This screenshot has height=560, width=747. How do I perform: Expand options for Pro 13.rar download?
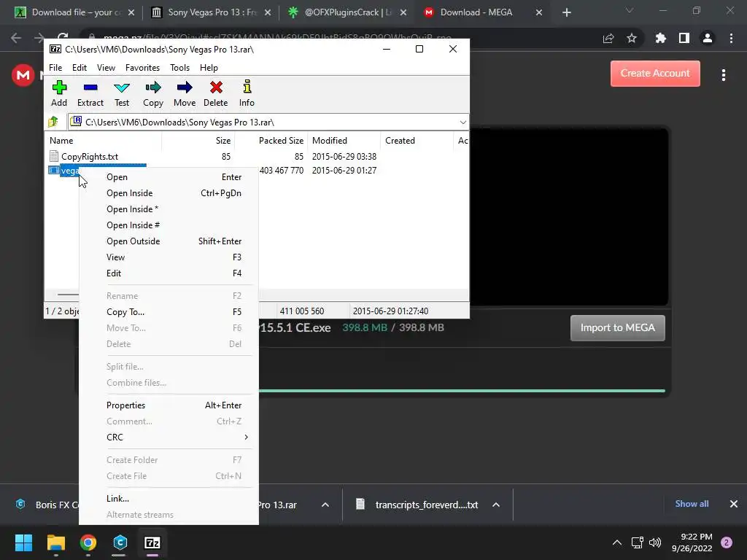(325, 505)
